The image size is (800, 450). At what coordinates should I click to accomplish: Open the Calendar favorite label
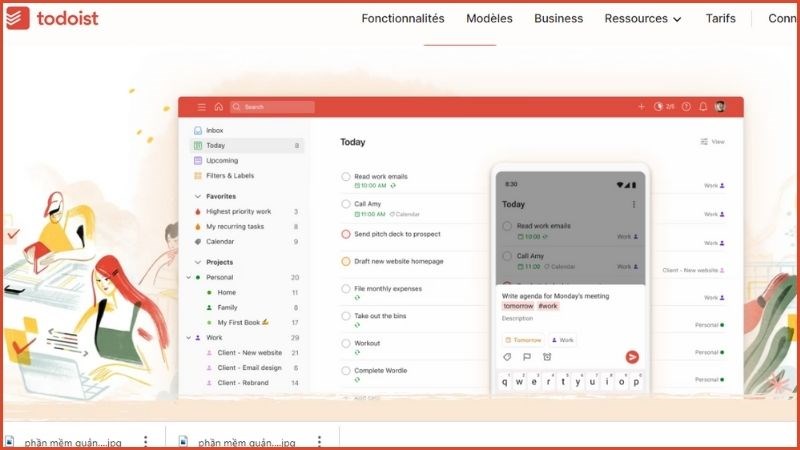click(247, 241)
